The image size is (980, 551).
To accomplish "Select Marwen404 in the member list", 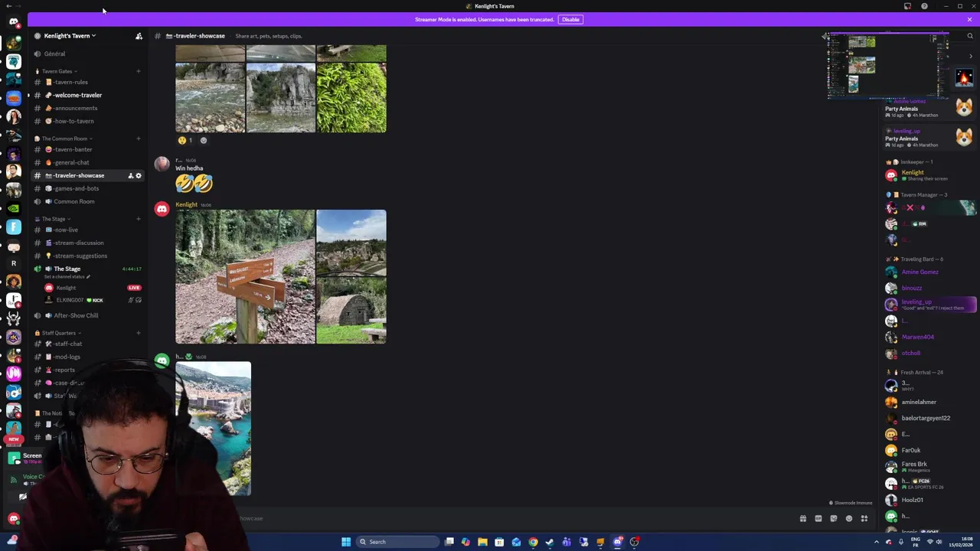I will [x=929, y=337].
